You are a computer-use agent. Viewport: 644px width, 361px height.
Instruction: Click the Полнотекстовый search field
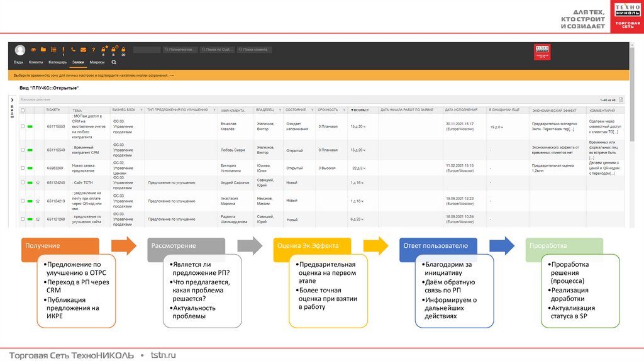(x=180, y=50)
